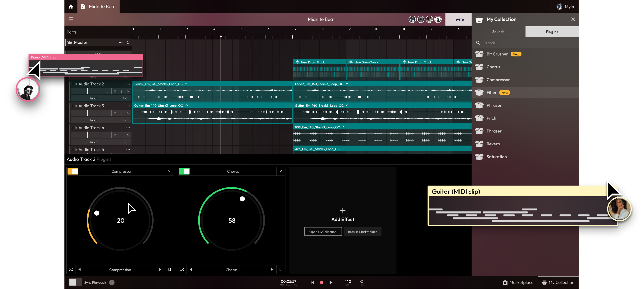644x289 pixels.
Task: Click the shuffle icon in the Compressor panel
Action: 71,270
